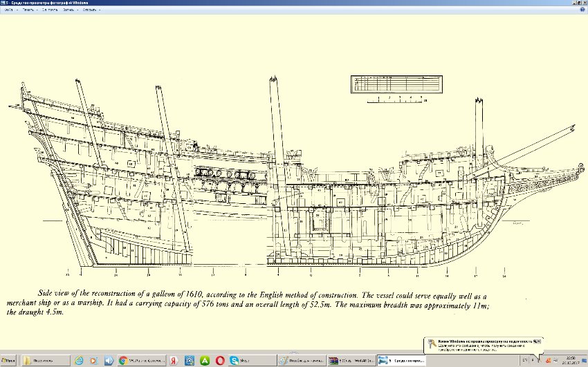
Task: Click the Windows not genuine notification text
Action: 486,346
